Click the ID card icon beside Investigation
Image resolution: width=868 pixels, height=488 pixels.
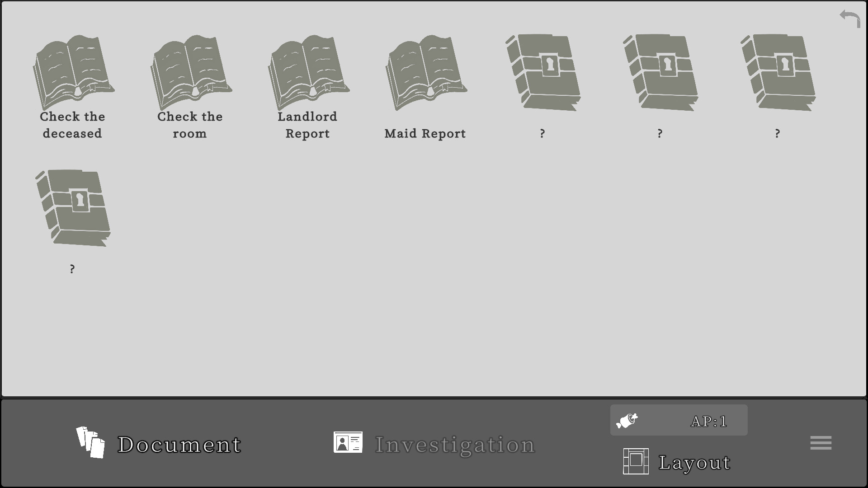click(x=347, y=442)
